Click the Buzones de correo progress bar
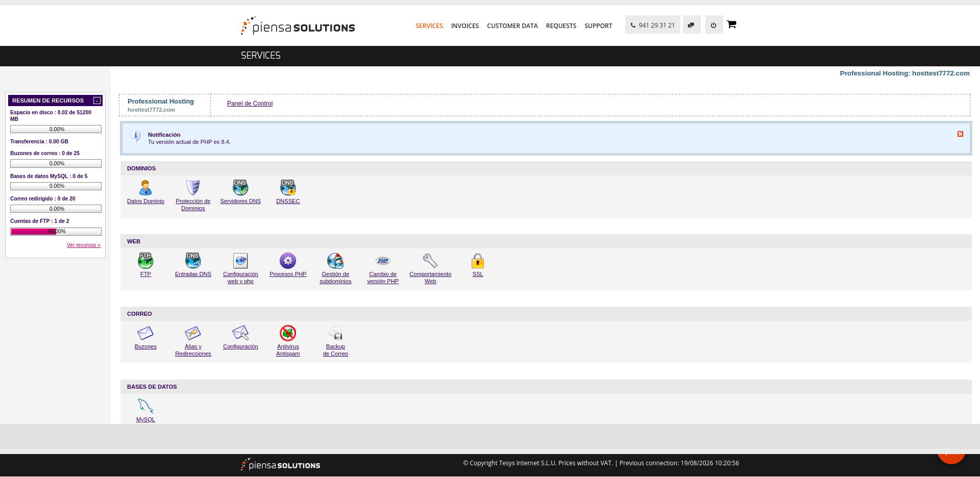 click(x=56, y=163)
